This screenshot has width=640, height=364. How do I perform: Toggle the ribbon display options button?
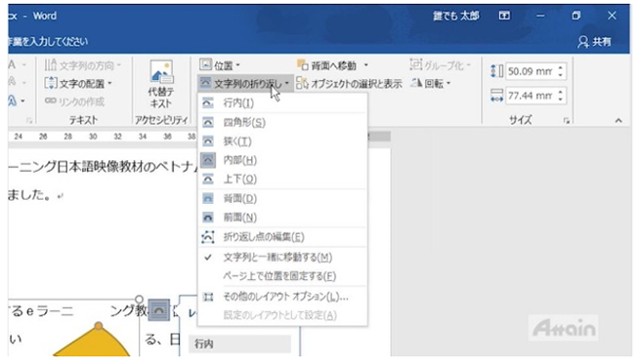504,16
